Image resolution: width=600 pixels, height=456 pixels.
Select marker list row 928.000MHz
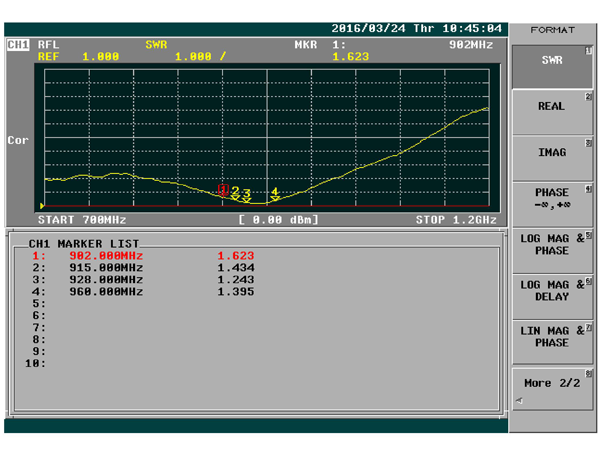click(x=143, y=279)
